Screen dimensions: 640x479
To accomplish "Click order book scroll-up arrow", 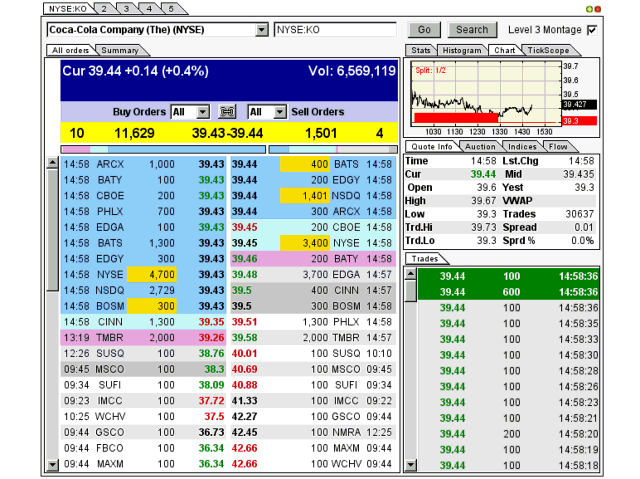I will [53, 162].
